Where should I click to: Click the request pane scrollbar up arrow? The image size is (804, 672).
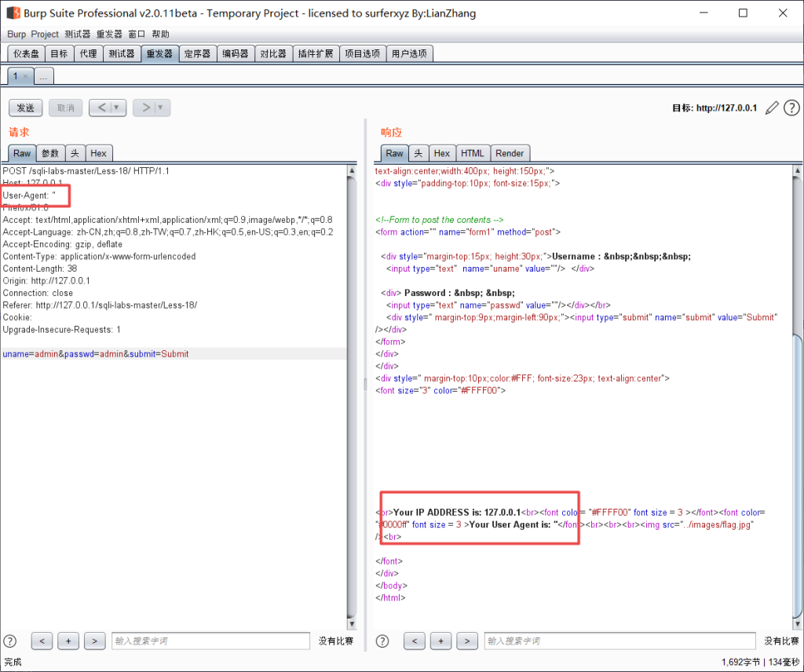(352, 170)
